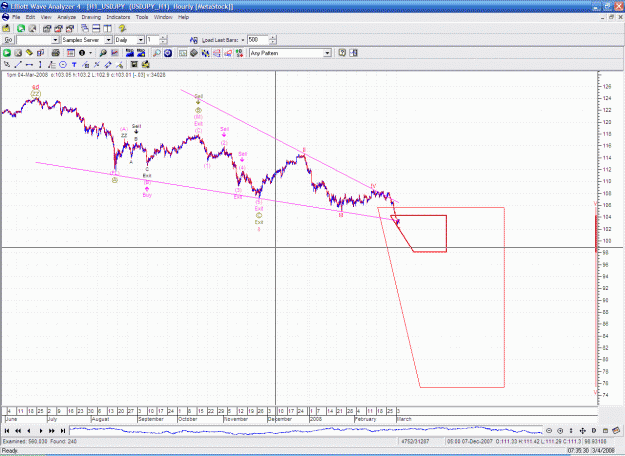Click the four-arrow move icon at bottom right
This screenshot has width=625, height=456.
[x=582, y=431]
